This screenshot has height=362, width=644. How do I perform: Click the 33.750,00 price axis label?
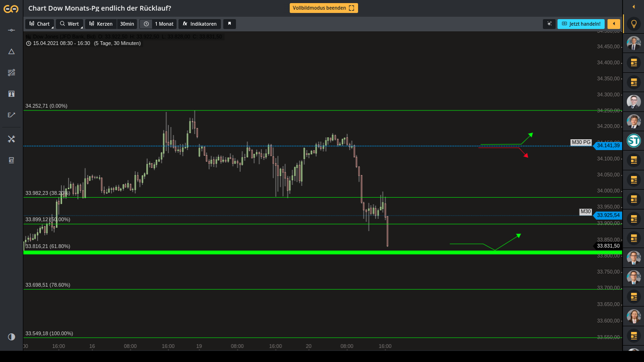coord(608,272)
